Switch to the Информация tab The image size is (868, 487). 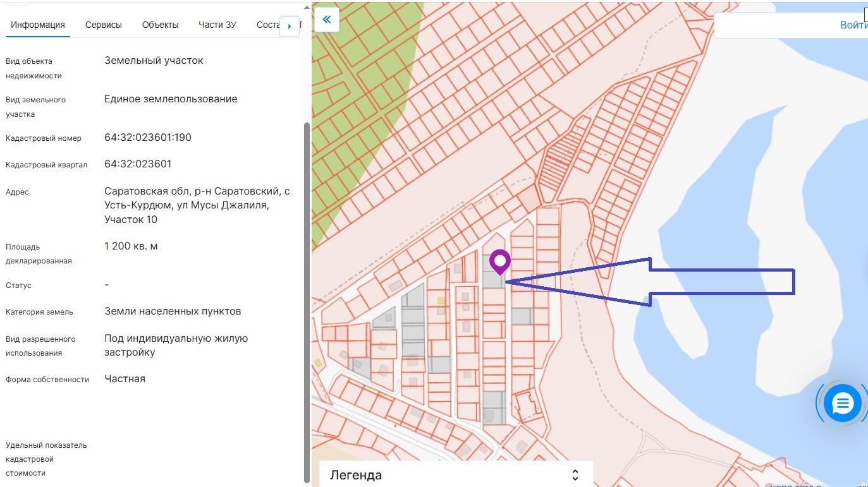click(x=38, y=25)
